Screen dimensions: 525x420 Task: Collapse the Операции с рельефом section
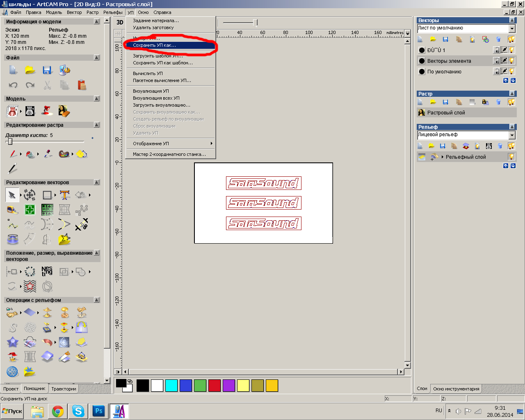pyautogui.click(x=97, y=300)
